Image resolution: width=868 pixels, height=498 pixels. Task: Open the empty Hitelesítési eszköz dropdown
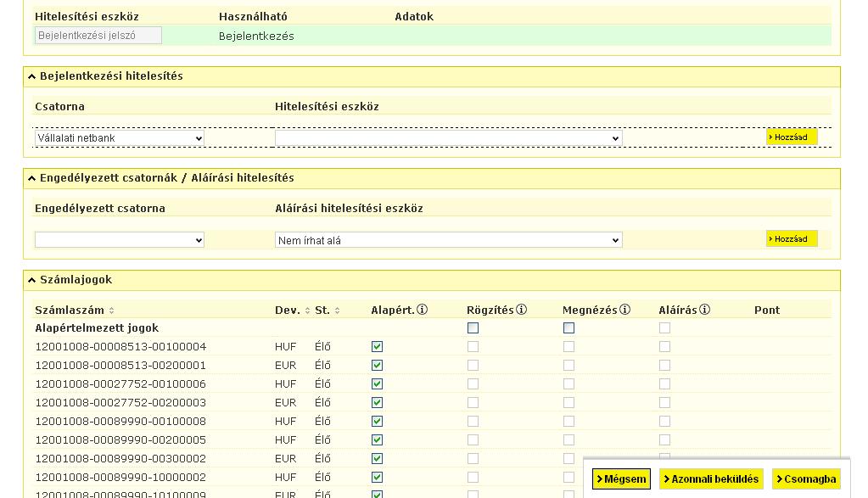(448, 137)
